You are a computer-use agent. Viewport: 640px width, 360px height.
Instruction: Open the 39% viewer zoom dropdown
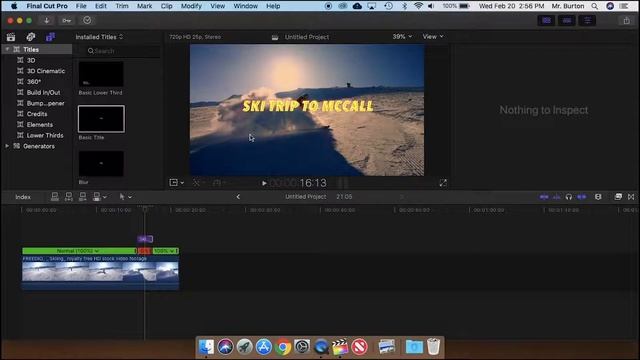pyautogui.click(x=402, y=36)
